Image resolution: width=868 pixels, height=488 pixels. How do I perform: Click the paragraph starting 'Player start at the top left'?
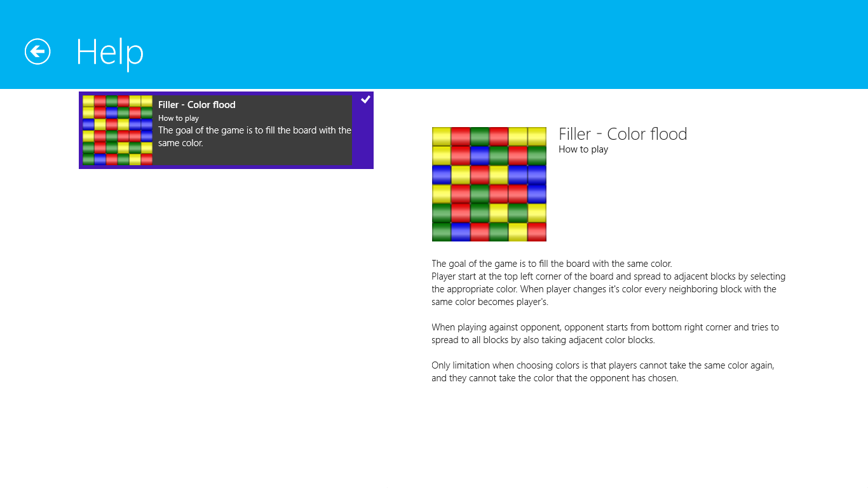point(608,289)
